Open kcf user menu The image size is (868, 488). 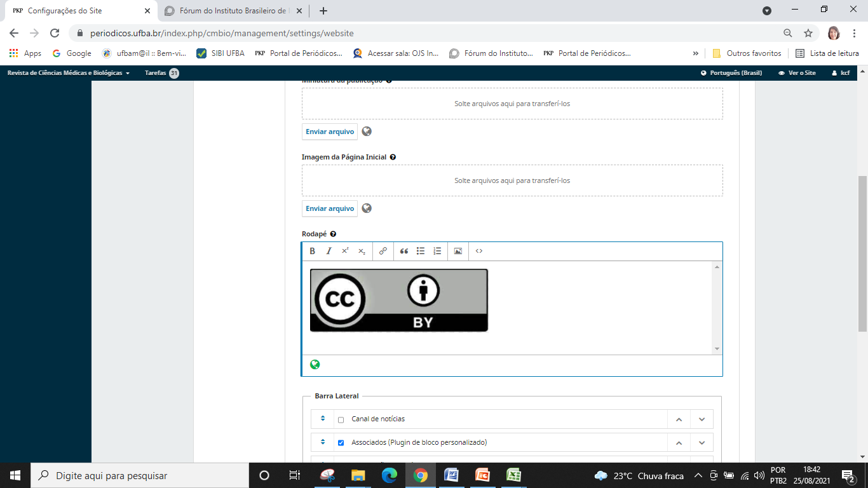841,73
